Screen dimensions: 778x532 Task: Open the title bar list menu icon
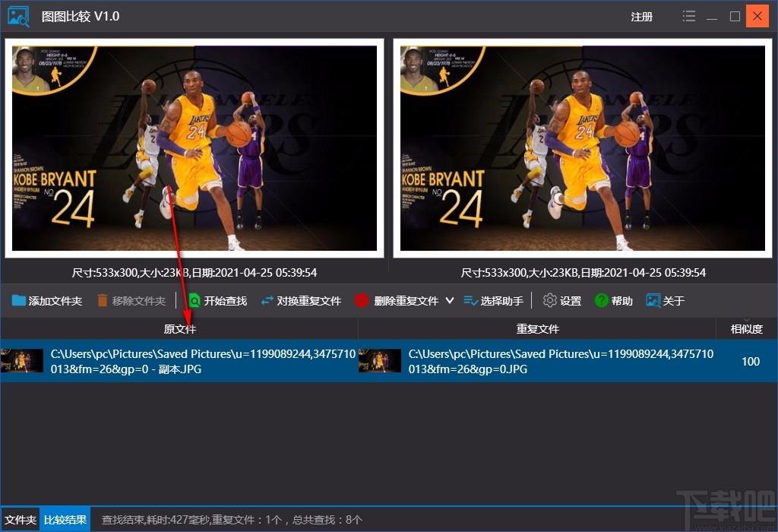(688, 17)
